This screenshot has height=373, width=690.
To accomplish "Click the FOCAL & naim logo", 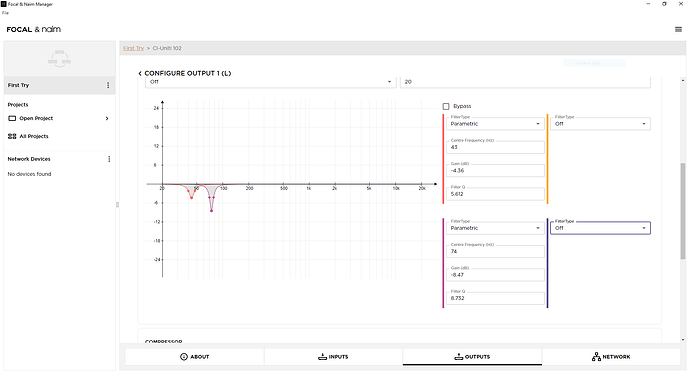I will 33,29.
